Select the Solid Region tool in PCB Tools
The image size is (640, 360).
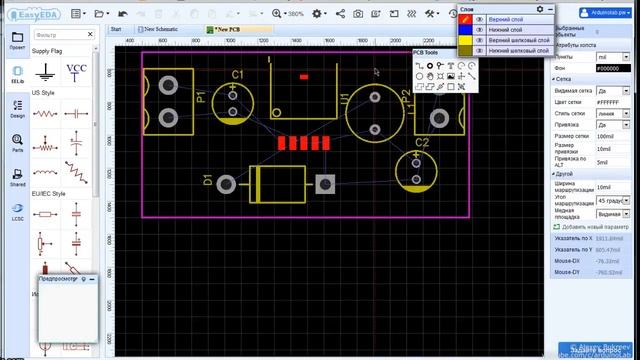click(430, 87)
